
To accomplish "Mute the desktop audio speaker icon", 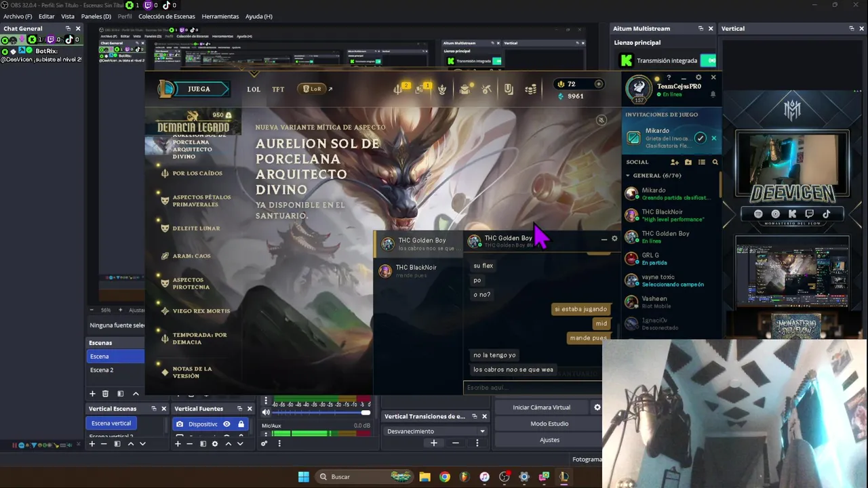I will [266, 412].
